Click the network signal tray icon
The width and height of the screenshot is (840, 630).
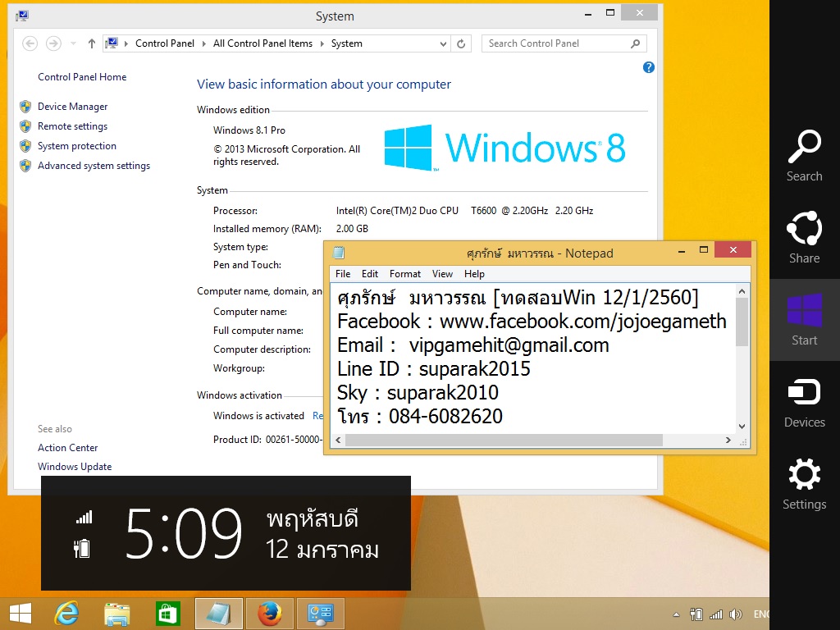[715, 614]
